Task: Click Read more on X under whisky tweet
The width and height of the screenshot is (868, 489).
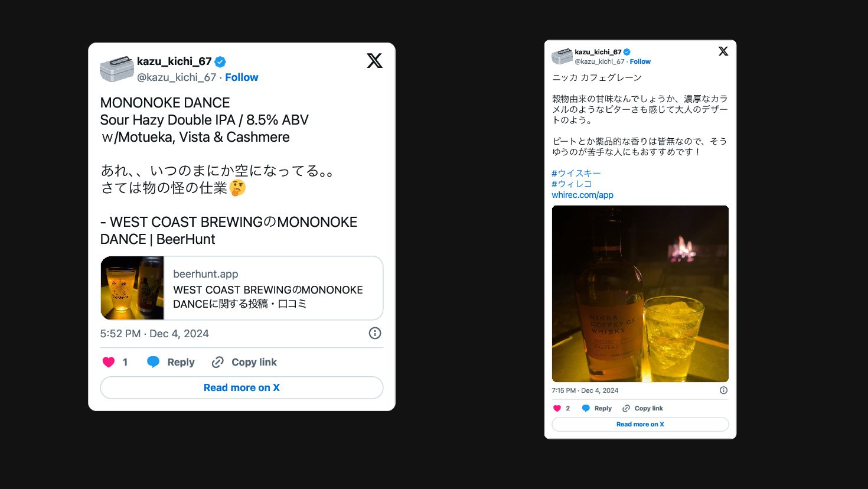Action: click(640, 424)
